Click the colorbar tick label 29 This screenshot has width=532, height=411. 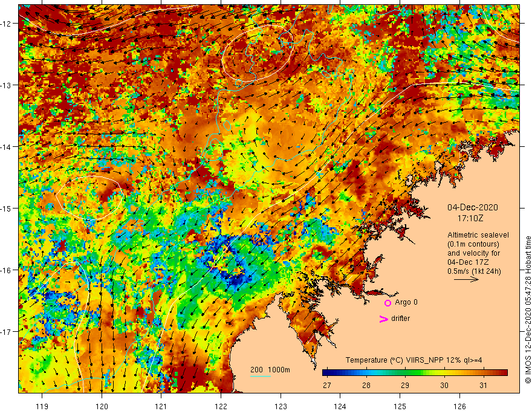coord(405,385)
